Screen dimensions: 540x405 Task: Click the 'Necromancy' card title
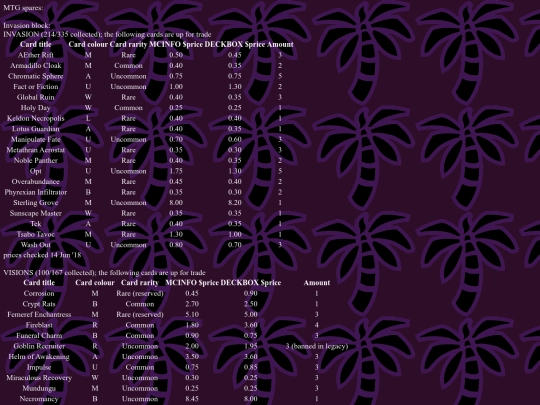(x=39, y=399)
